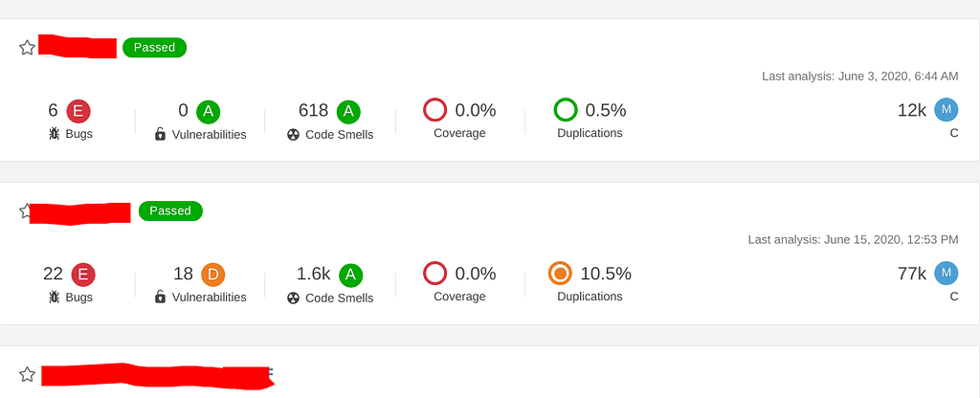Click the blue M size badge beside 77k
Image resolution: width=980 pixels, height=398 pixels.
tap(947, 274)
